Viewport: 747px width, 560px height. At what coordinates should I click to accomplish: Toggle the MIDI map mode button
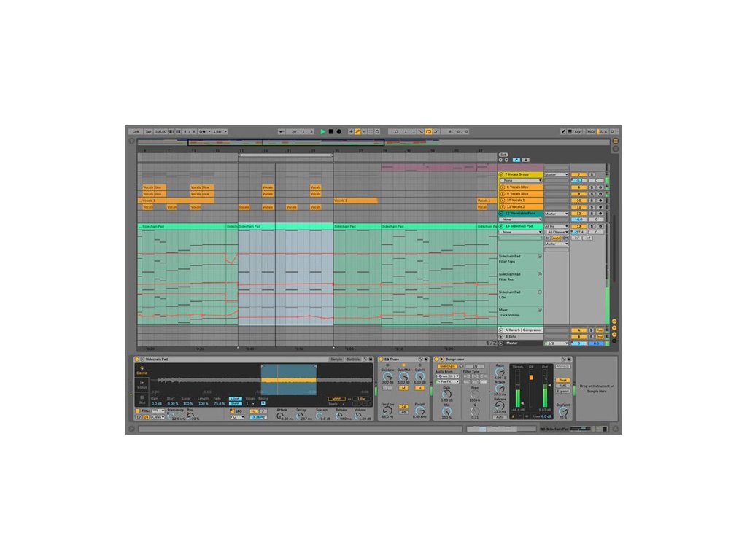point(591,131)
